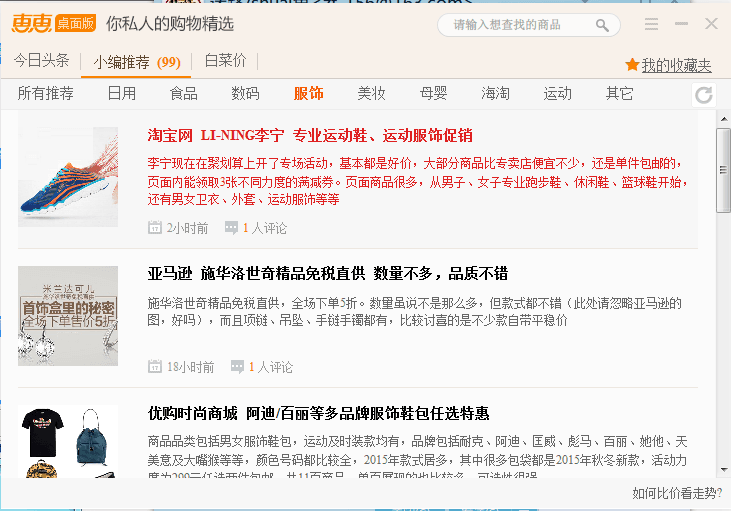The width and height of the screenshot is (731, 511).
Task: Click the star icon for favorites
Action: point(632,65)
